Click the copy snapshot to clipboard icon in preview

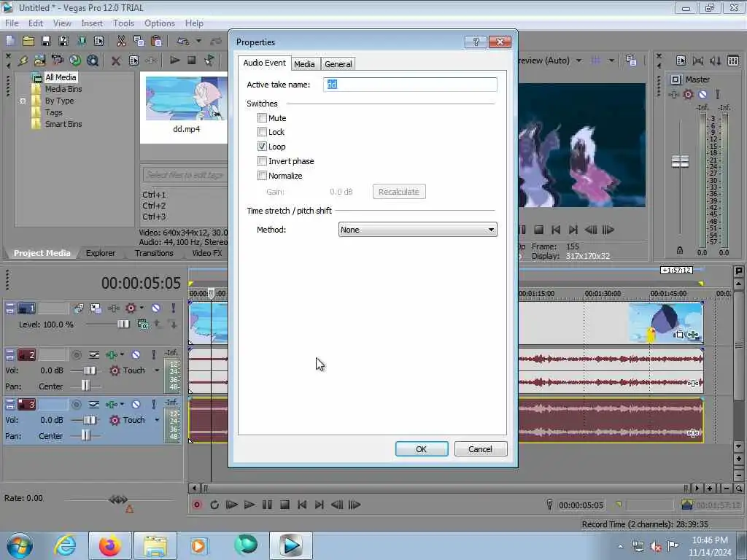(631, 61)
